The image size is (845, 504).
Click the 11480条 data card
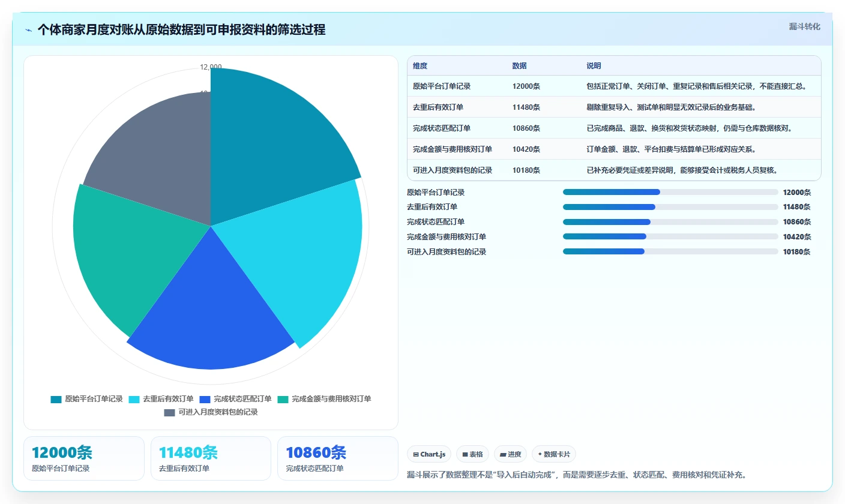point(211,458)
